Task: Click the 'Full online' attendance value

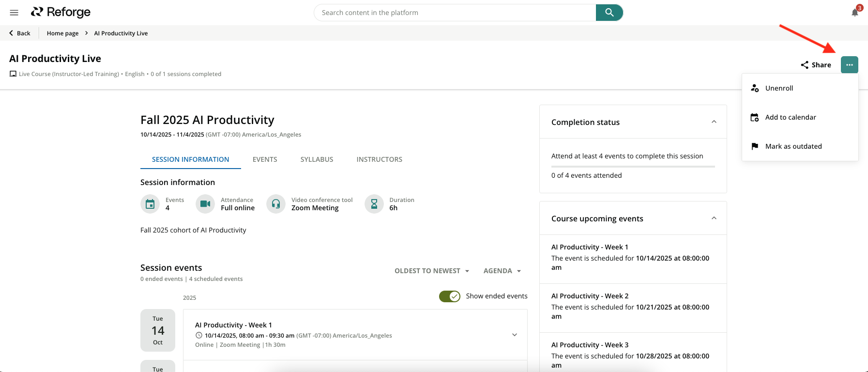Action: 238,208
